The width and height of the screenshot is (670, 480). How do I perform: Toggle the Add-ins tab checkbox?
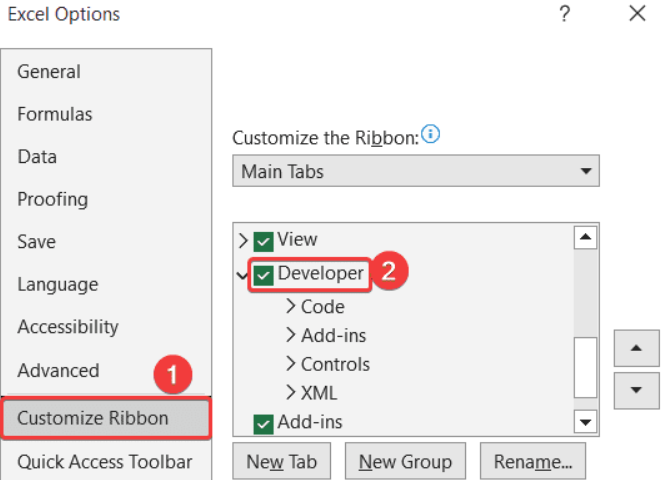tap(263, 424)
